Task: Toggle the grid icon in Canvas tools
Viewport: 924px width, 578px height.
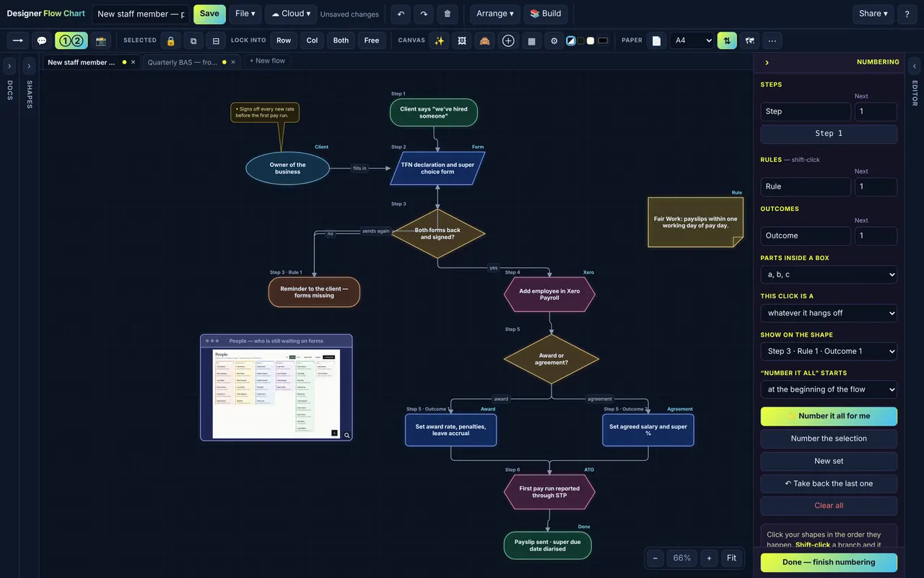Action: tap(531, 40)
